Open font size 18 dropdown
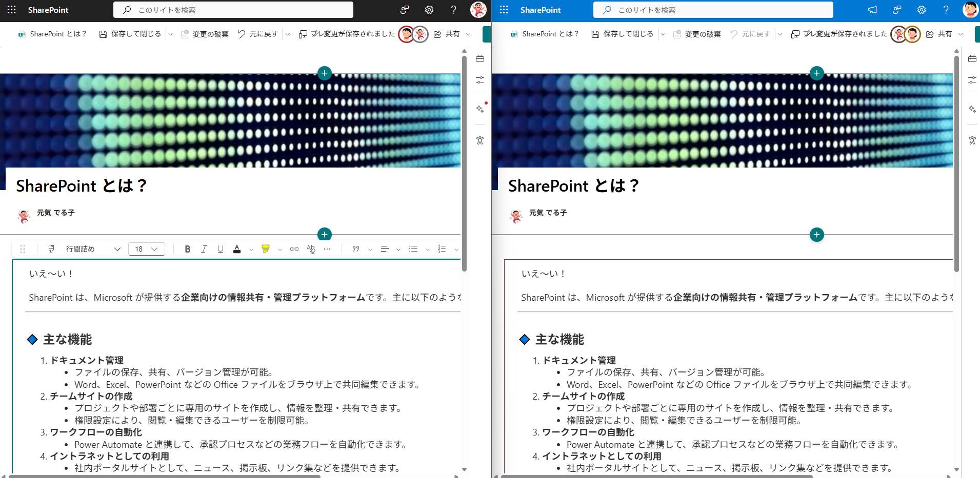Image resolution: width=980 pixels, height=478 pixels. click(x=147, y=249)
